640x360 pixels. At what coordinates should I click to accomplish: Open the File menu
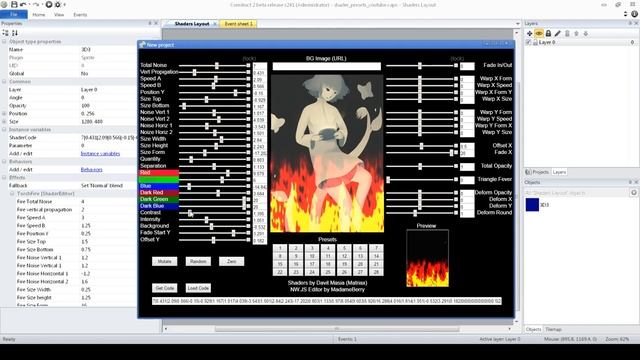[14, 14]
